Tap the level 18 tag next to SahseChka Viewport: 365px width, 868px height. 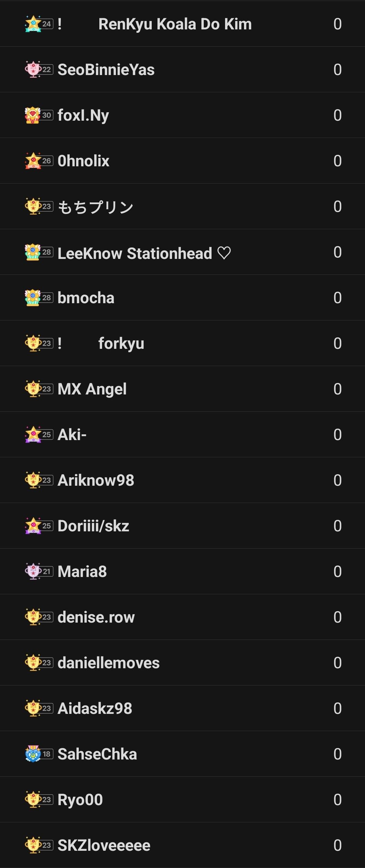(x=47, y=754)
